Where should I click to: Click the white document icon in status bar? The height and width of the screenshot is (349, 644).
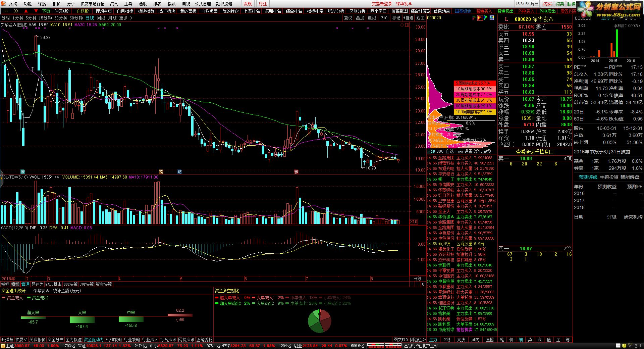[x=618, y=346]
